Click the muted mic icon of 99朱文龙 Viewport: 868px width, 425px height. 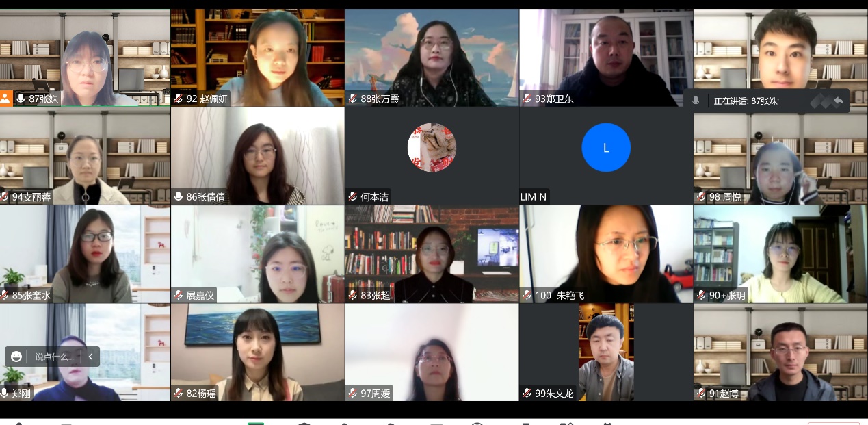(527, 394)
